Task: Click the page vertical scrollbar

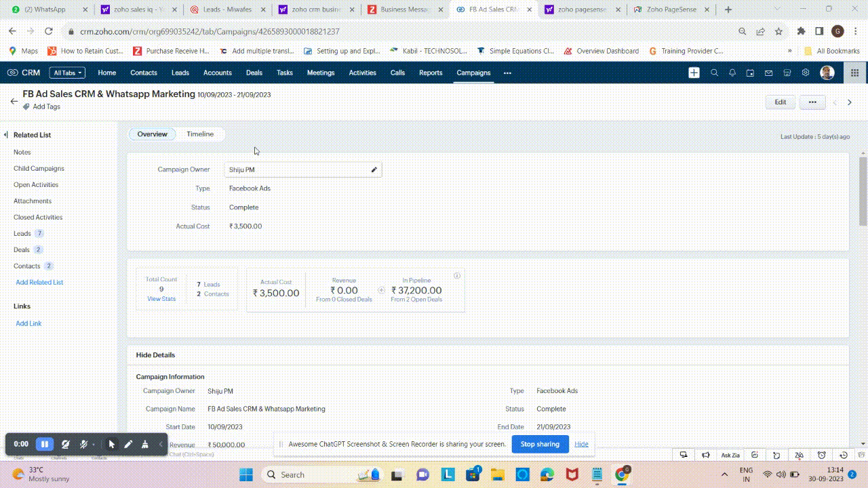Action: click(x=863, y=191)
